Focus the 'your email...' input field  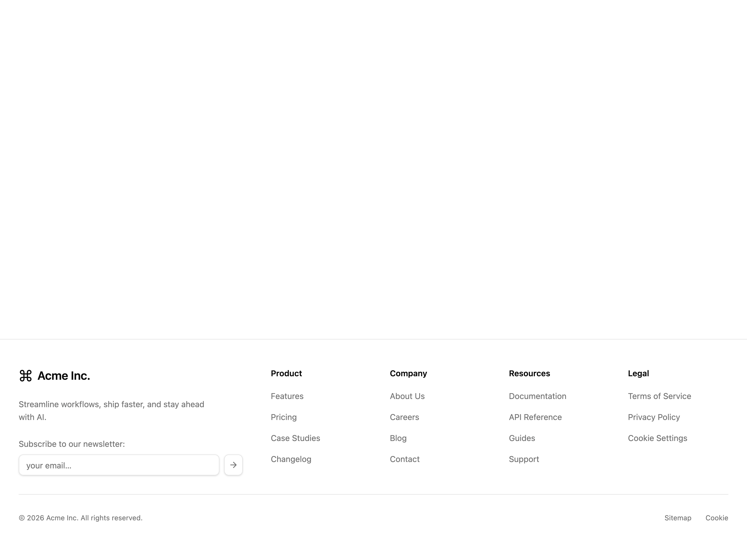click(x=119, y=465)
